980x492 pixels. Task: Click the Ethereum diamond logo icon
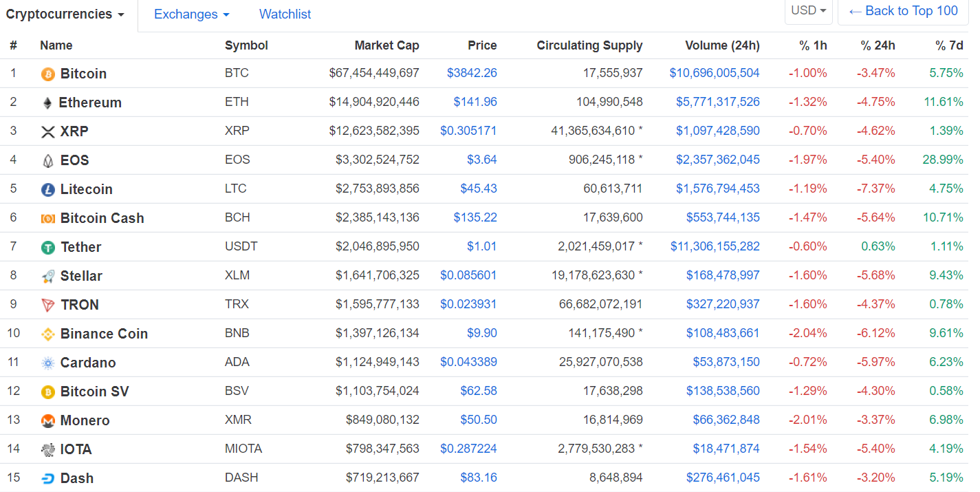47,103
